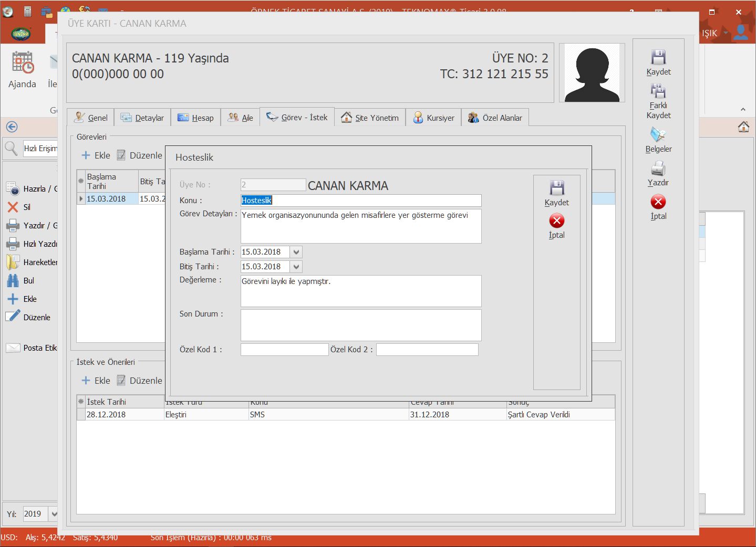The width and height of the screenshot is (756, 547).
Task: Click Farklı Kaydet icon in member card
Action: (658, 91)
